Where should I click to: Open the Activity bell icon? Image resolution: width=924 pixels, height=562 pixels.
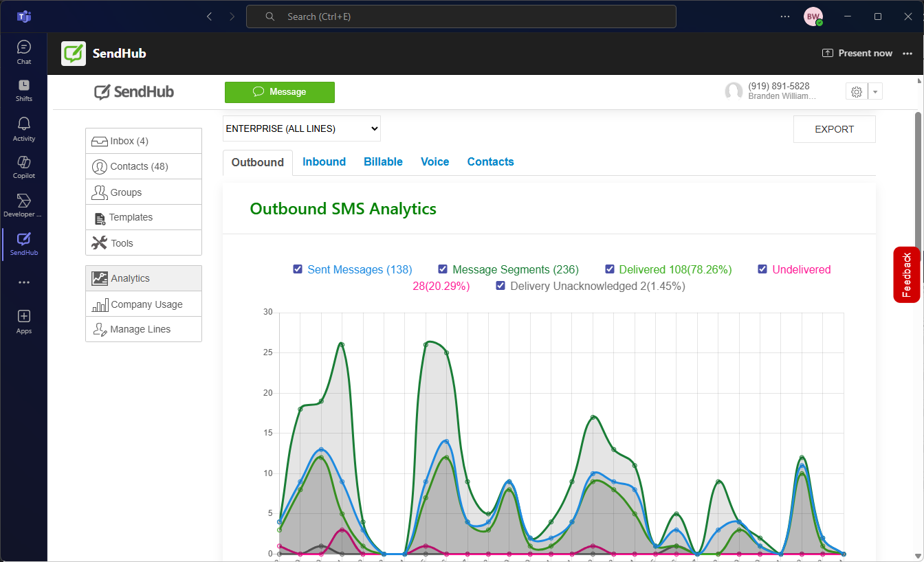tap(24, 128)
